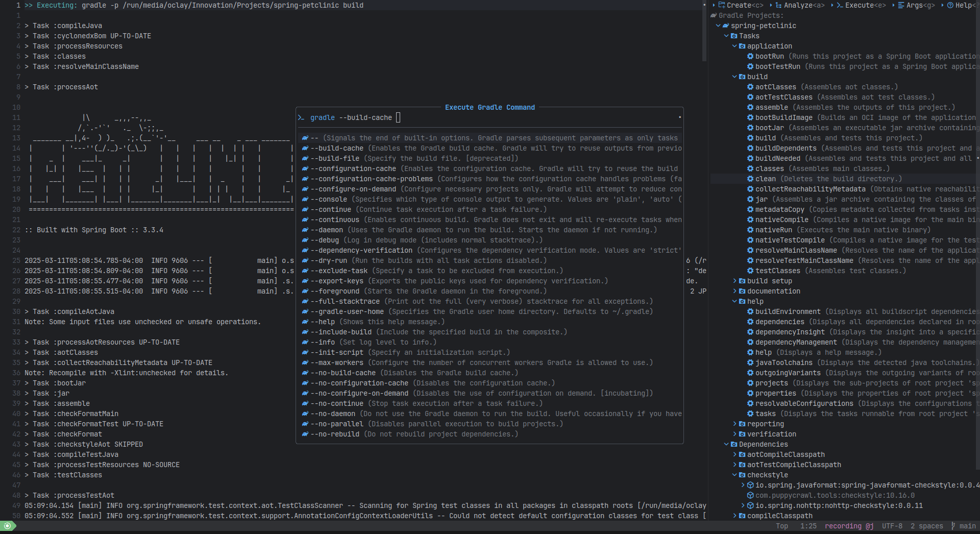Collapse the spring-petclinic project node

point(719,26)
